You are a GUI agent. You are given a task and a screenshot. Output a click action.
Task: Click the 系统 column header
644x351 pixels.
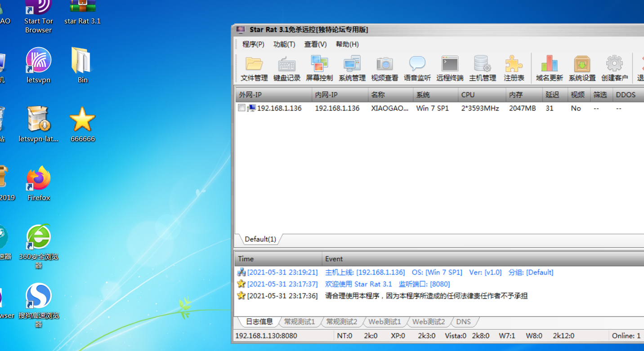click(x=436, y=95)
